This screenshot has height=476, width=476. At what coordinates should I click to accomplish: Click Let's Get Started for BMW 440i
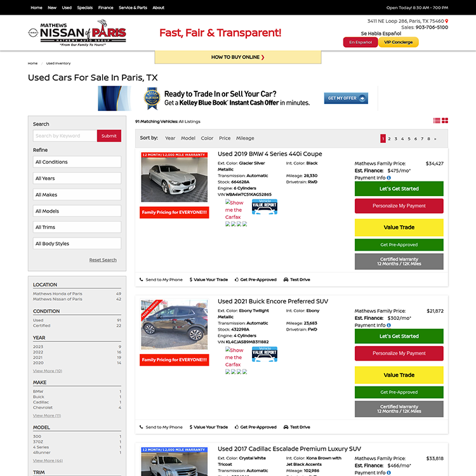[x=399, y=188]
